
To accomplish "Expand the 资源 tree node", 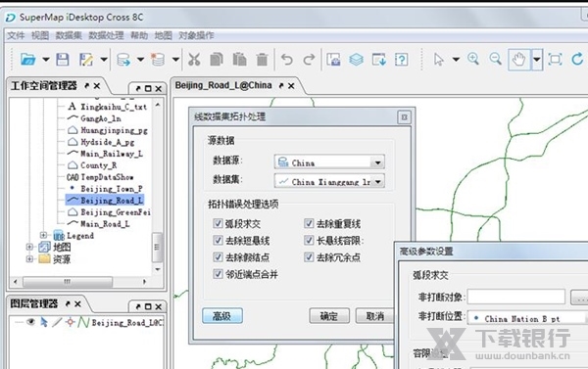I will 29,258.
